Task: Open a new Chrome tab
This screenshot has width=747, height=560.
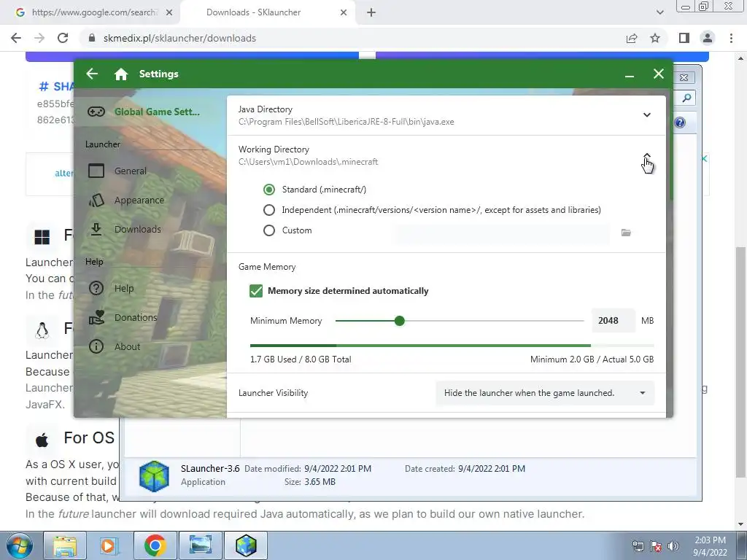Action: click(x=371, y=13)
